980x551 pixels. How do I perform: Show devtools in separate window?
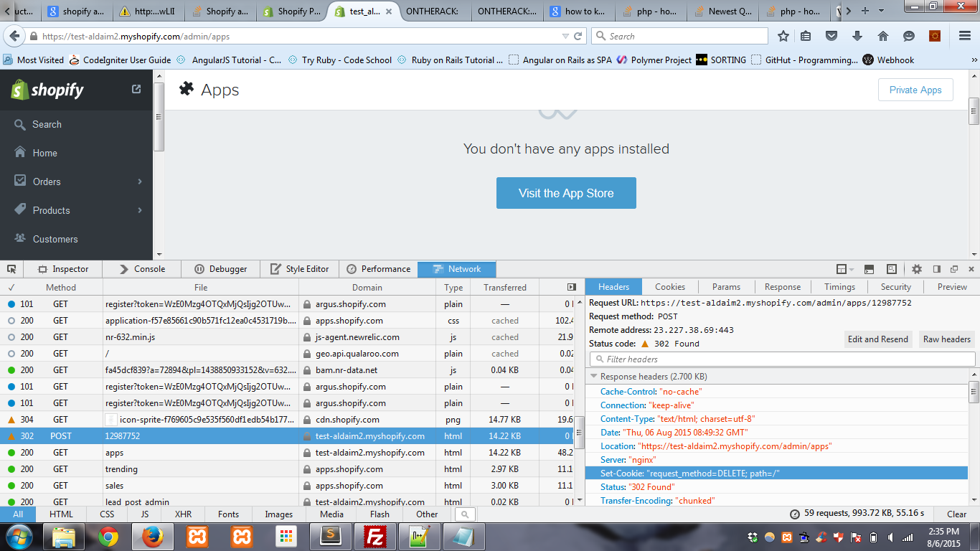[954, 269]
